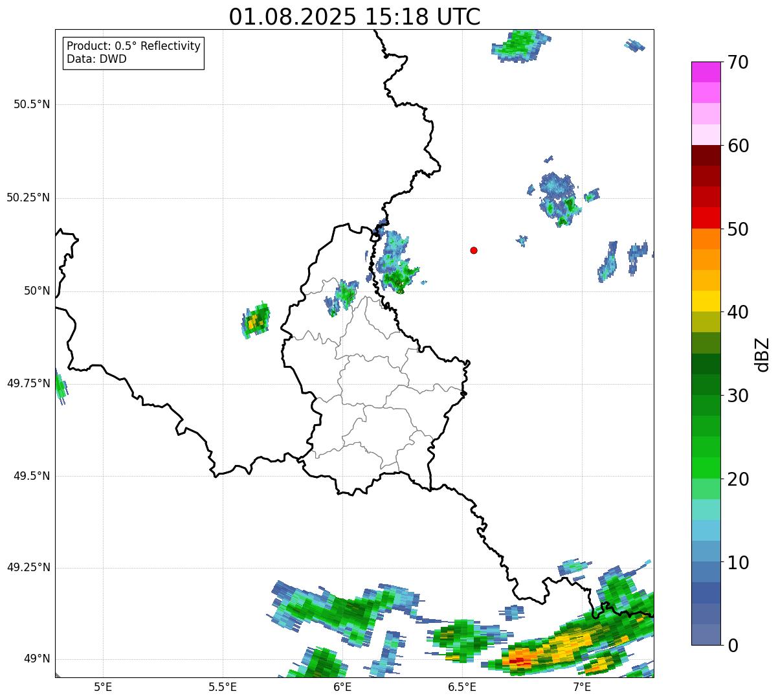The width and height of the screenshot is (778, 700).
Task: Click the yellow-cored radar cell west of Luxembourg
Action: click(256, 320)
